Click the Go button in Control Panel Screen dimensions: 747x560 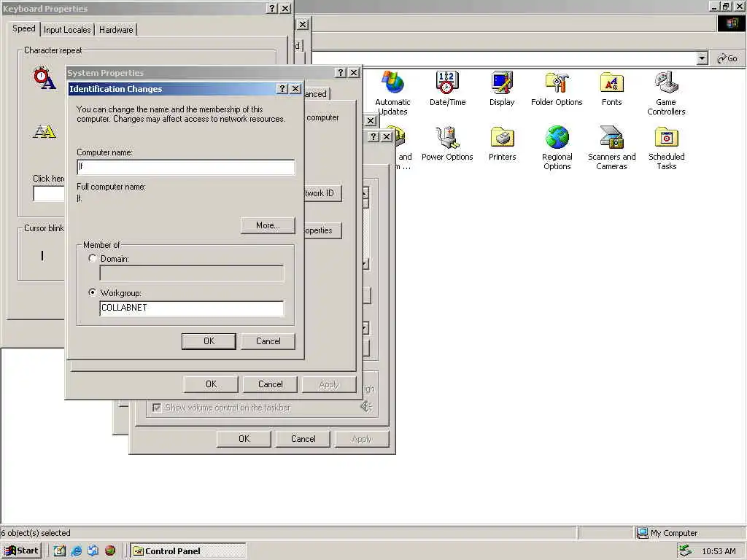click(x=727, y=58)
